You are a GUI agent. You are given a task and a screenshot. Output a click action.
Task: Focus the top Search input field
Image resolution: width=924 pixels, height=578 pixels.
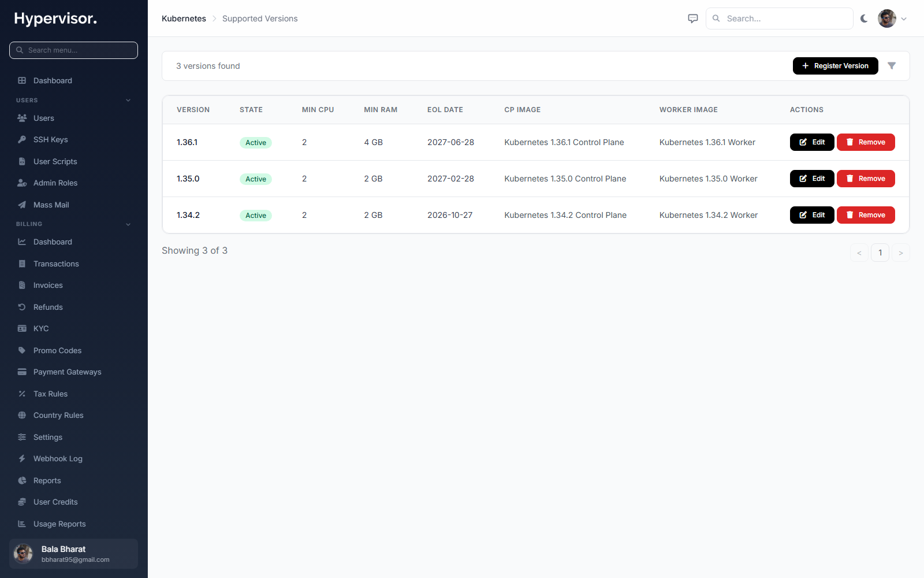780,18
